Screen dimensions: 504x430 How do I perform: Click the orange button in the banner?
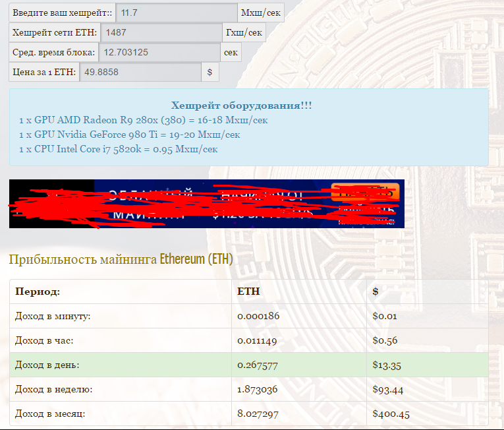pyautogui.click(x=365, y=192)
